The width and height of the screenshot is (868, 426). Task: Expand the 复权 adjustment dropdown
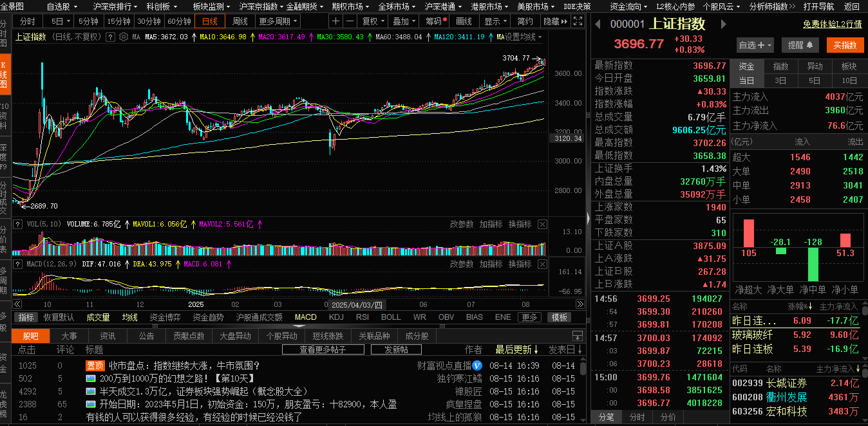tap(373, 21)
